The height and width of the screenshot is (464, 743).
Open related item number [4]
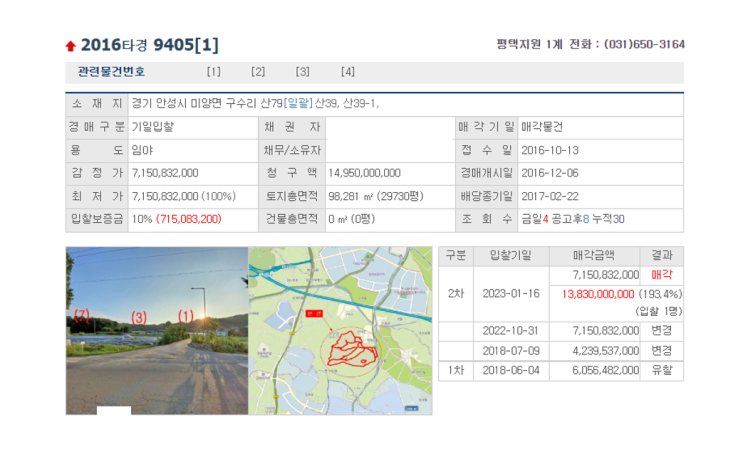point(348,72)
